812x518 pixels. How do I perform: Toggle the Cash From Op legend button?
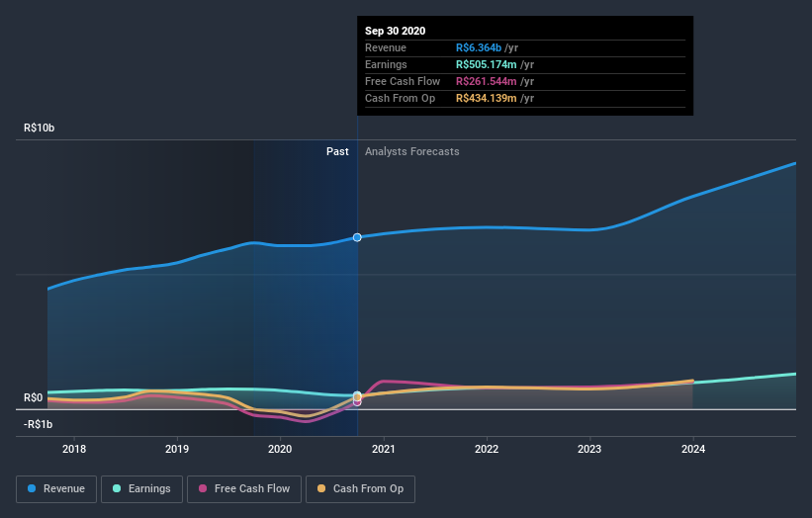(x=360, y=489)
